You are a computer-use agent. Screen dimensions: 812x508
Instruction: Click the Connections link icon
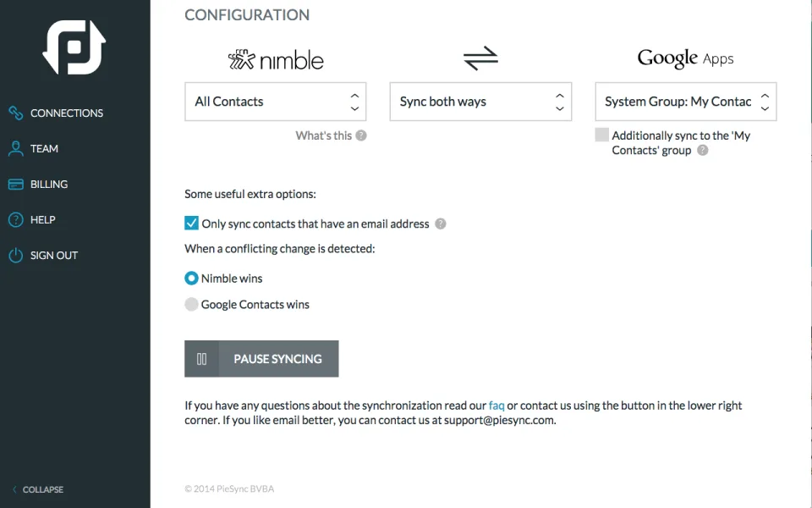pos(16,113)
